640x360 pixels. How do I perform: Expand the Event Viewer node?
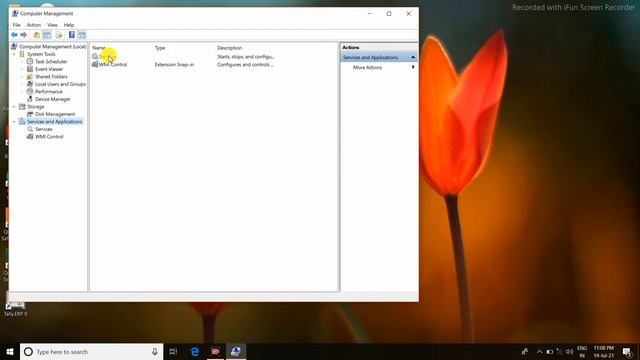tap(22, 69)
